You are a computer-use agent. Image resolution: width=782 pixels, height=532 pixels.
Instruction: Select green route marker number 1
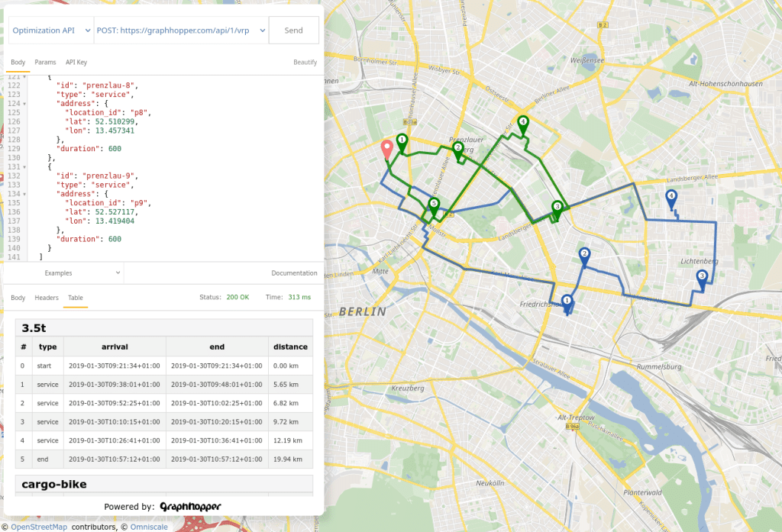coord(402,141)
